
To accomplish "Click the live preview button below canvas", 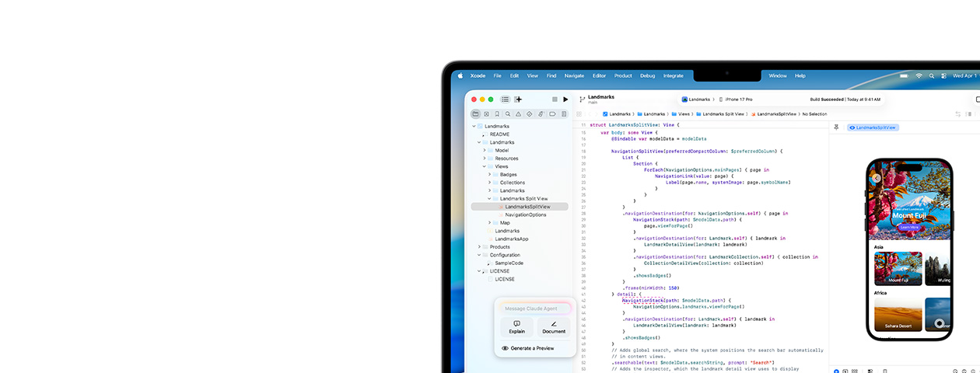I will 836,371.
